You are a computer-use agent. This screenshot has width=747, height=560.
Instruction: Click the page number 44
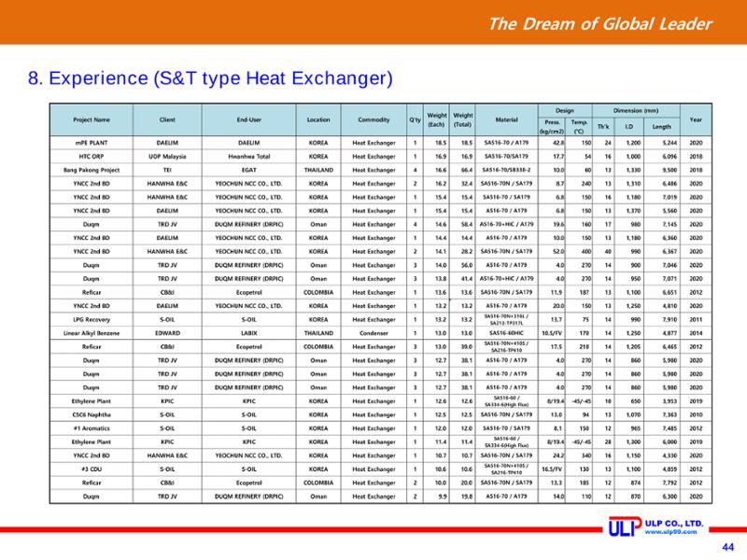click(x=728, y=547)
